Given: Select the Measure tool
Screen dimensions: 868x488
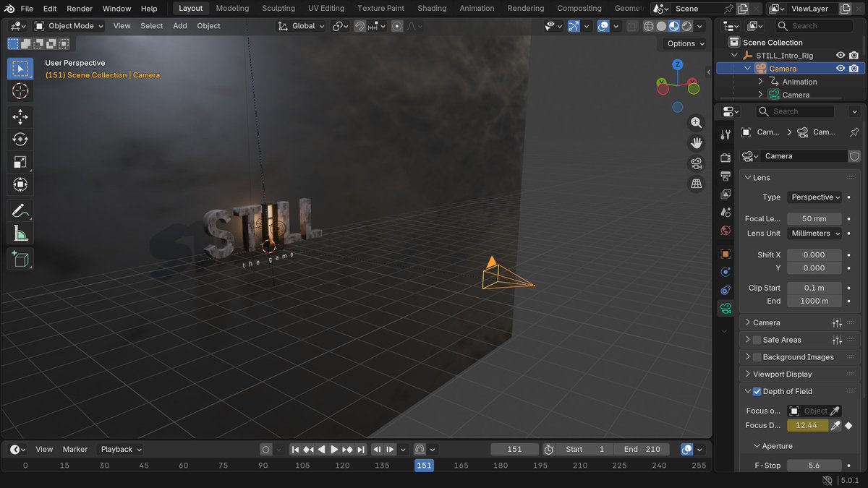Looking at the screenshot, I should pos(20,234).
